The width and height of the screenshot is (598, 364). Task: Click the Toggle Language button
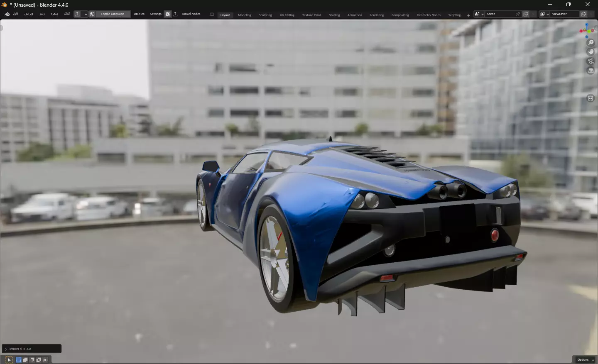pos(113,14)
